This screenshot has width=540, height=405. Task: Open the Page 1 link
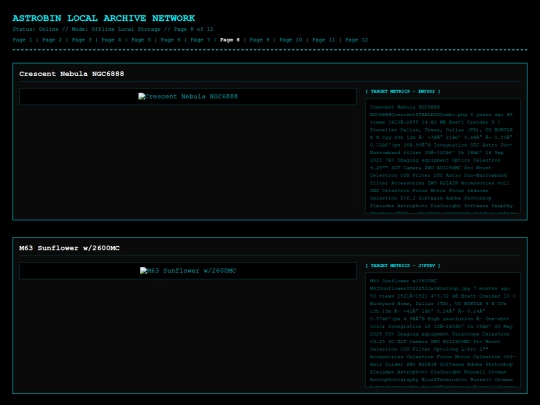pos(22,40)
